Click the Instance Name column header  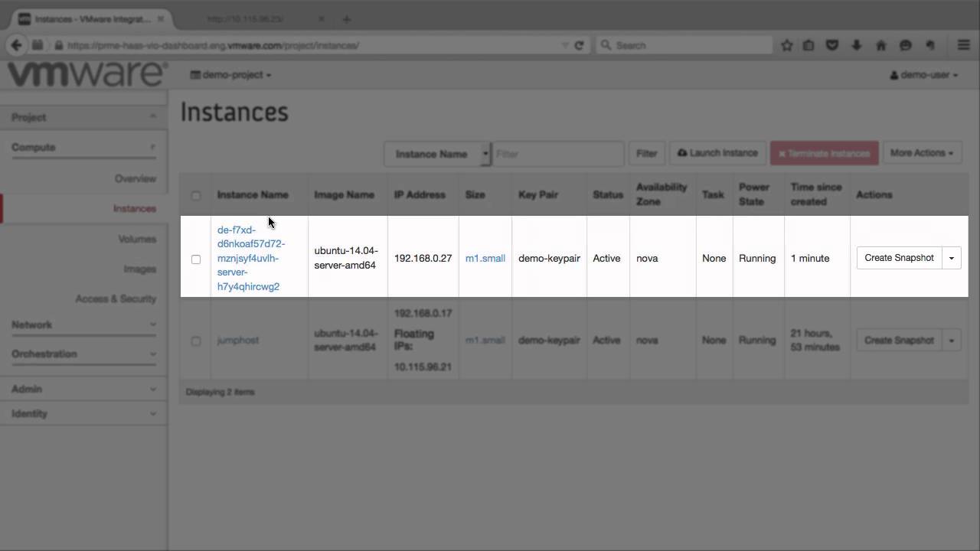253,194
